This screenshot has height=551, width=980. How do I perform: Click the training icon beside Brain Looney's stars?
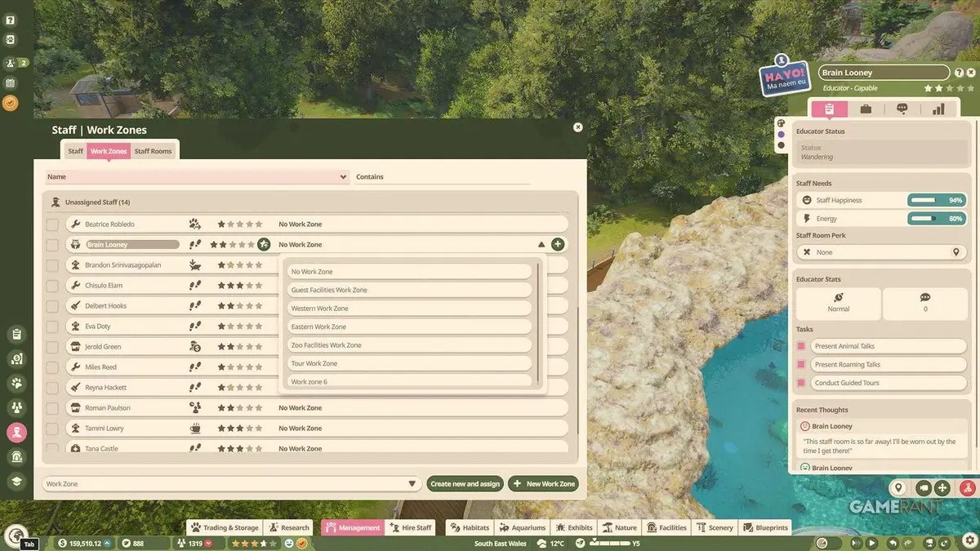click(x=263, y=244)
